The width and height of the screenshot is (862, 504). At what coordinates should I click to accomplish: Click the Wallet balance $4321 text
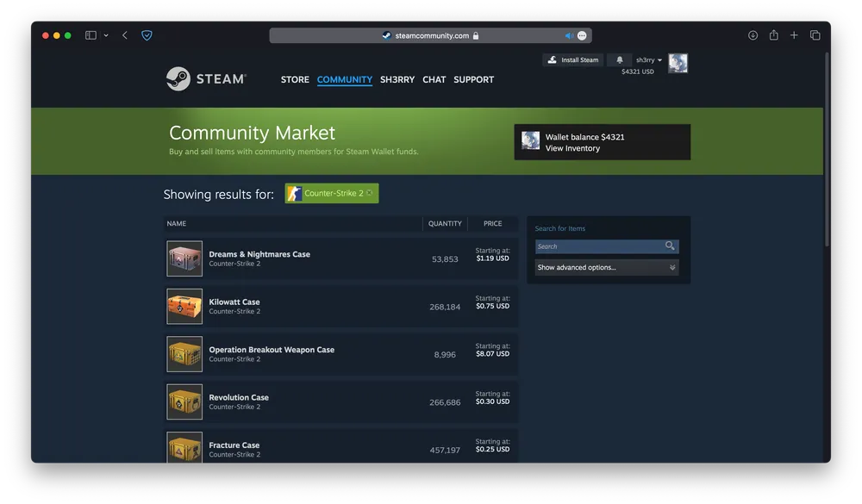[585, 137]
